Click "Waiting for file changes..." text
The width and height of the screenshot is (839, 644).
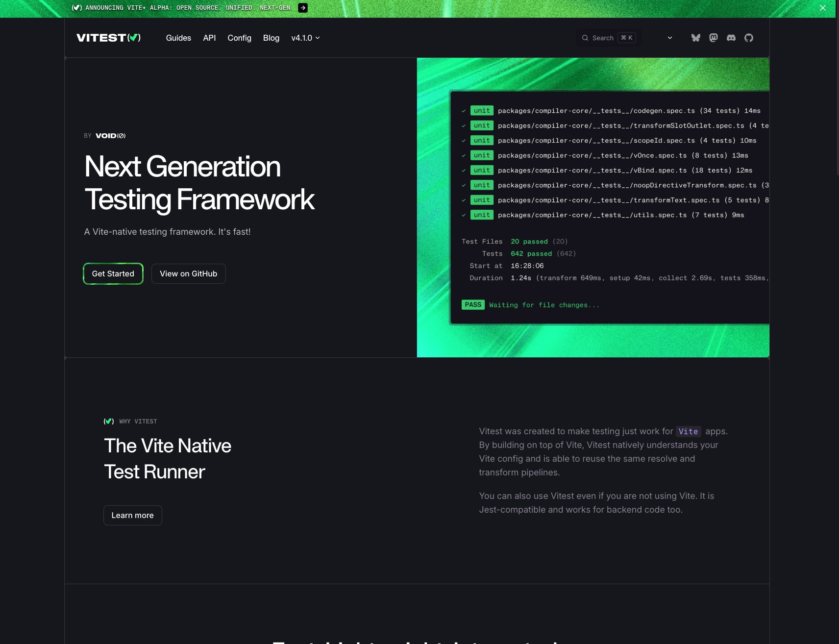(544, 305)
